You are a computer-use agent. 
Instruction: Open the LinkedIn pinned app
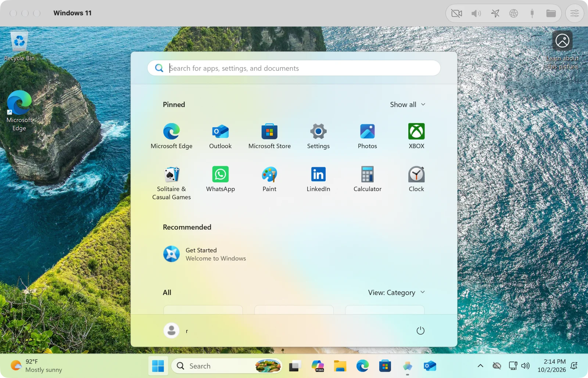click(318, 179)
